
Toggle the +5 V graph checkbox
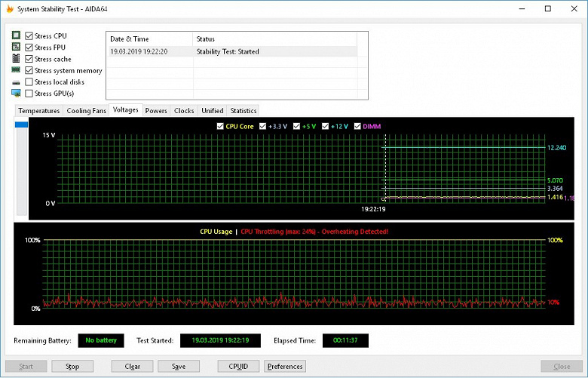point(296,126)
